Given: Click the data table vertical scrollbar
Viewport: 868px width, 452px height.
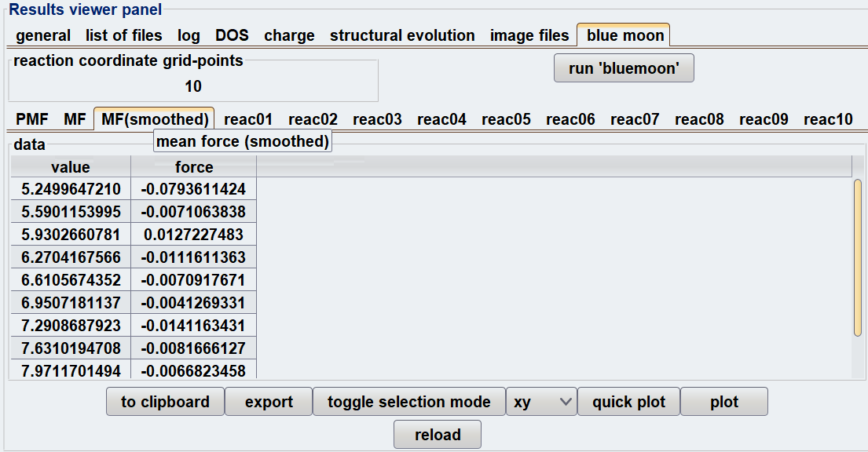Looking at the screenshot, I should tap(858, 257).
